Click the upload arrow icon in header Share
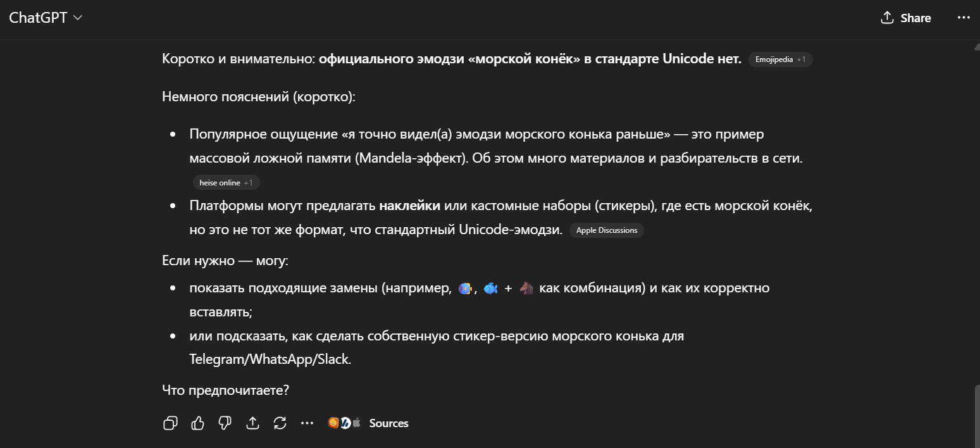 pos(887,18)
